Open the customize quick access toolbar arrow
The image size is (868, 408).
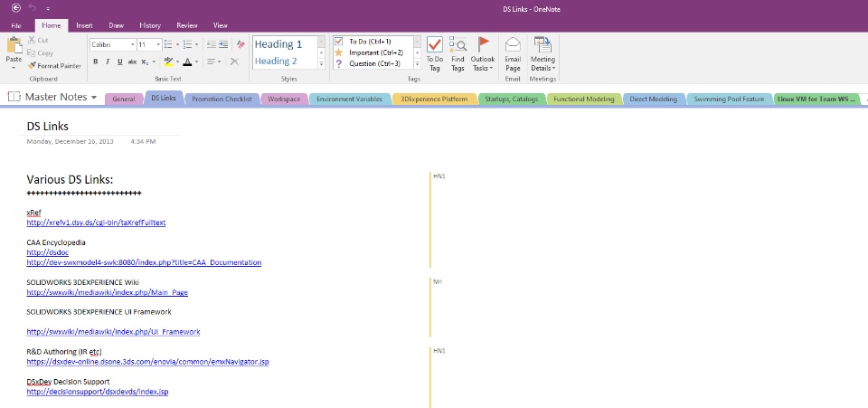tap(48, 8)
